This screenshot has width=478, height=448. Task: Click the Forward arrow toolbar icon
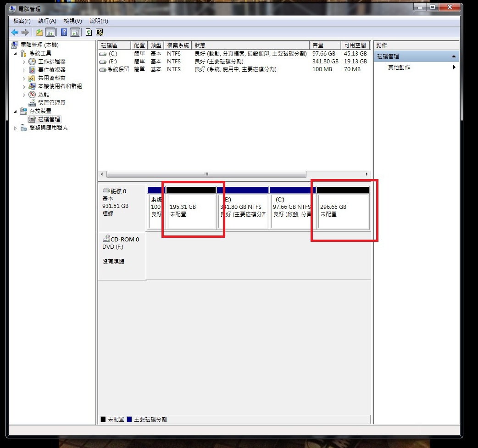coord(25,32)
